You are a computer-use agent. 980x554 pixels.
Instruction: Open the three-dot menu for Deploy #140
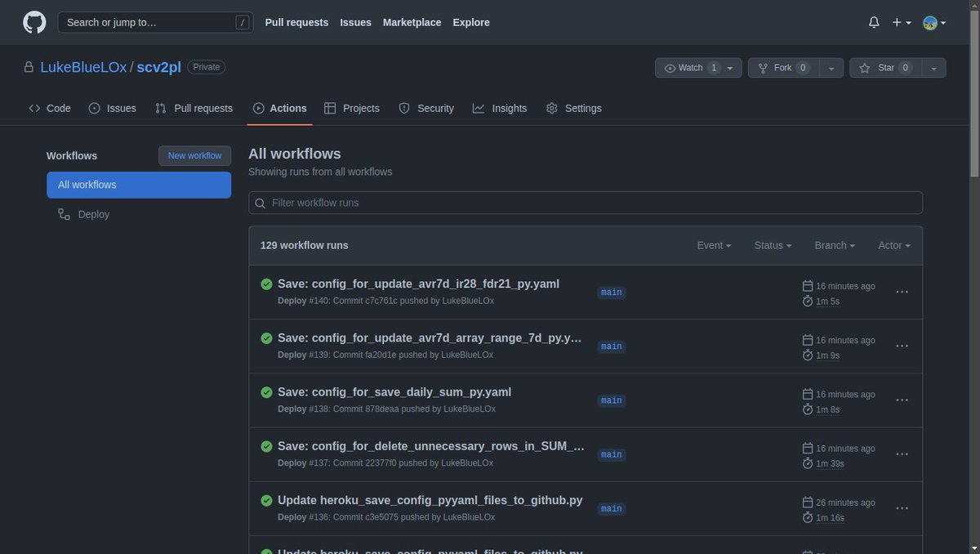point(902,292)
